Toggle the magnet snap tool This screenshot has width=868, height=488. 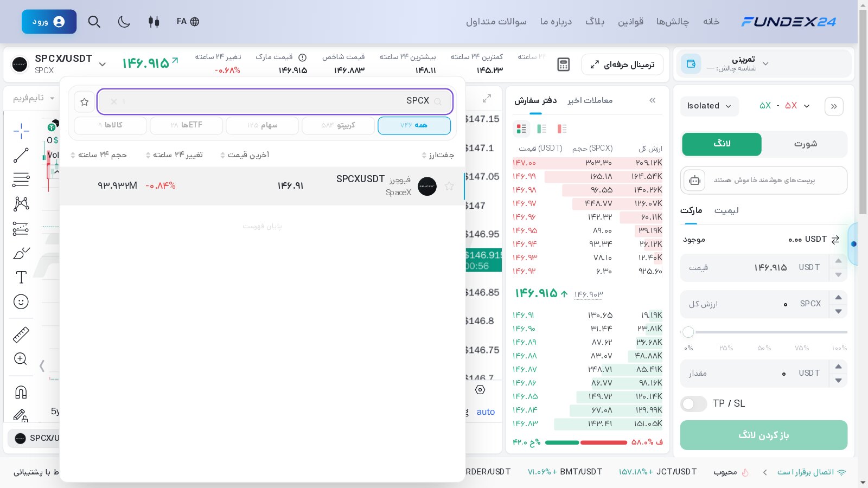coord(21,392)
